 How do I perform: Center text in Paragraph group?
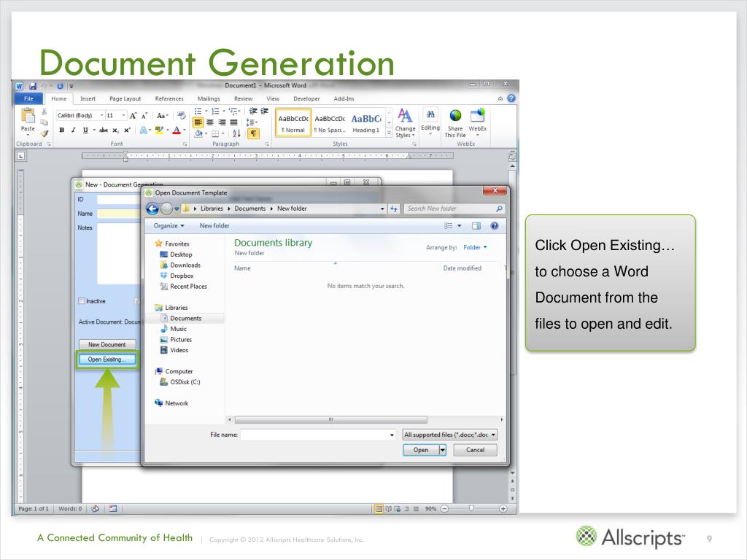[209, 122]
